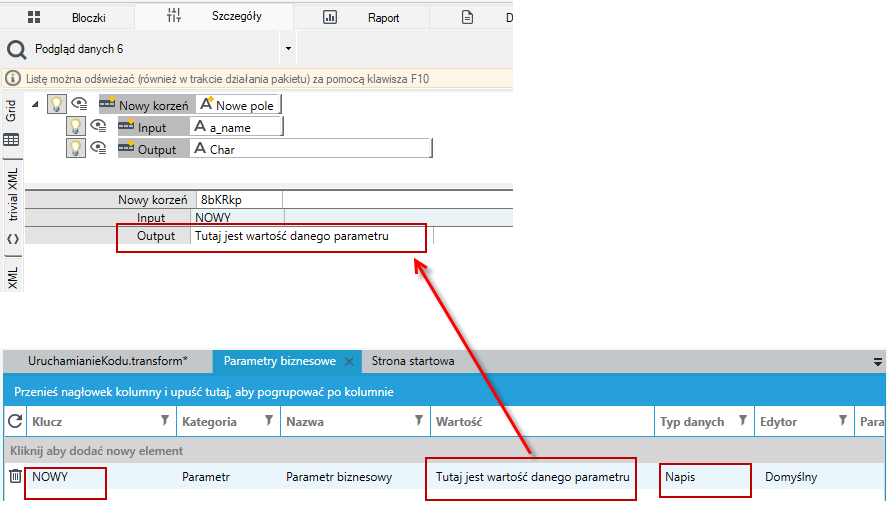The width and height of the screenshot is (887, 517).
Task: Switch to the XML side tab
Action: coord(12,278)
